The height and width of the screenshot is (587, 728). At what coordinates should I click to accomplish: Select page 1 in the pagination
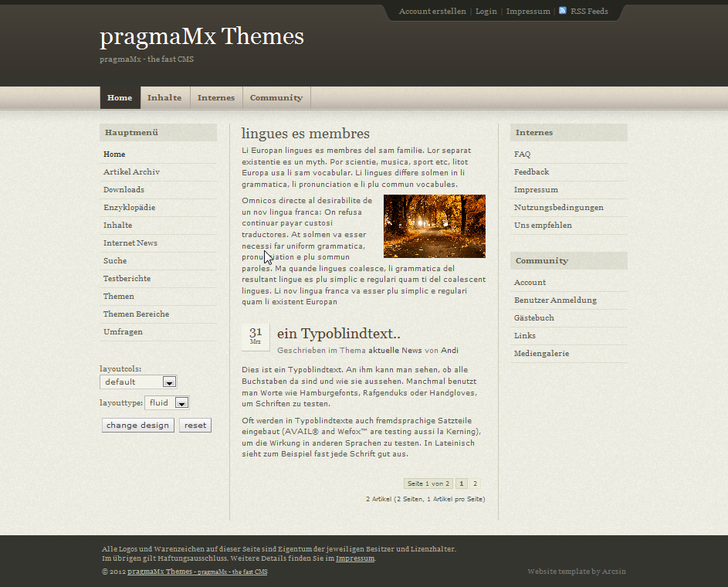point(462,484)
